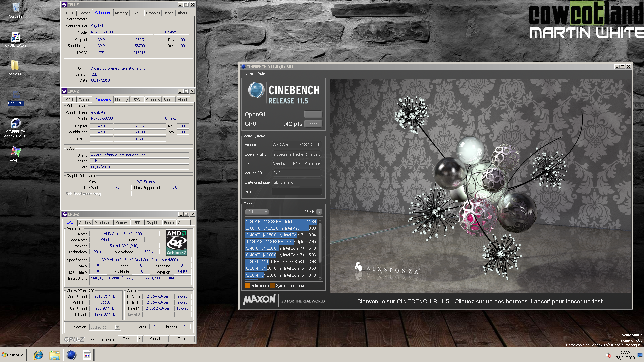Image resolution: width=644 pixels, height=362 pixels.
Task: Open Internet Explorer from the taskbar
Action: click(38, 355)
